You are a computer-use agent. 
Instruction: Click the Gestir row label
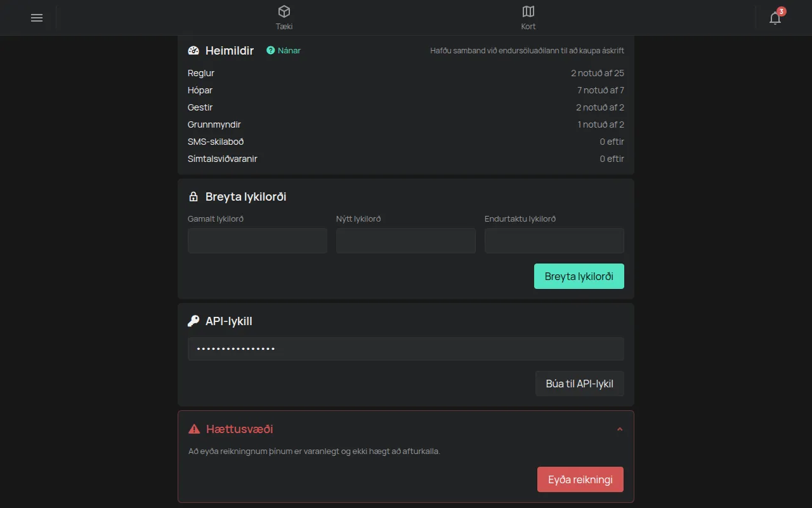point(200,107)
